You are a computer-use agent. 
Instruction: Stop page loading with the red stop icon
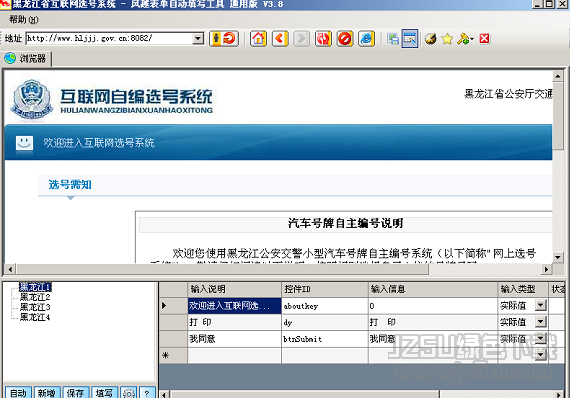click(345, 39)
